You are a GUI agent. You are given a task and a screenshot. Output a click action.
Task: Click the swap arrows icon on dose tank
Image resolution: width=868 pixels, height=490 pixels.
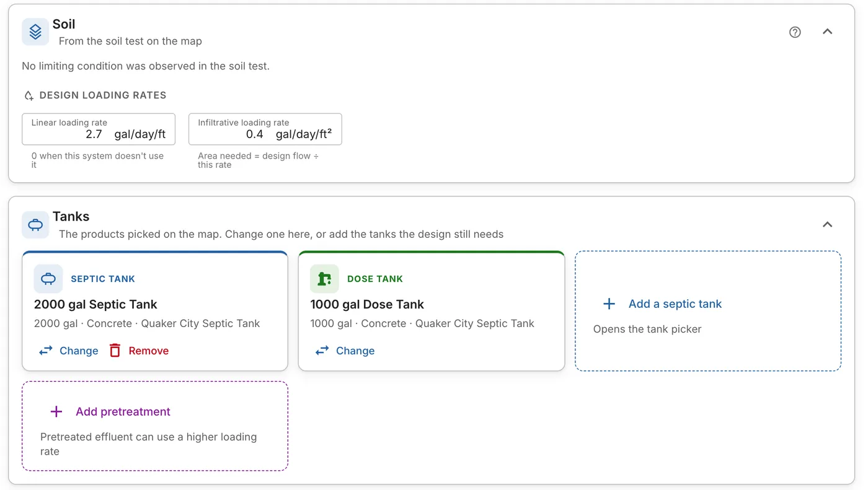click(x=322, y=351)
